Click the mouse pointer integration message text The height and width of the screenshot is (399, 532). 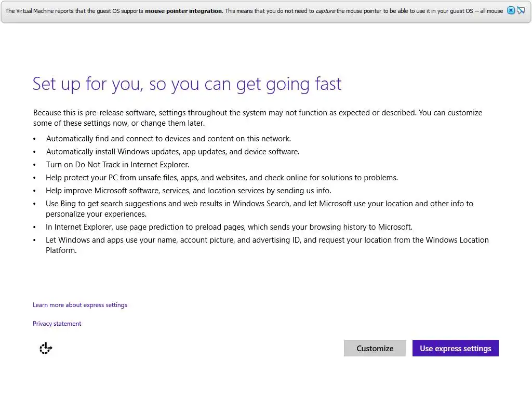[x=254, y=11]
